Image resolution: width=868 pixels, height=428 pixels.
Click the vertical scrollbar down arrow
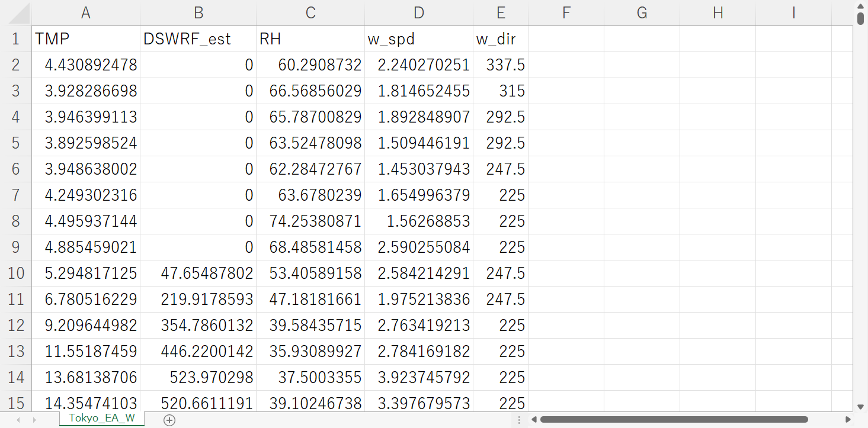(x=860, y=407)
